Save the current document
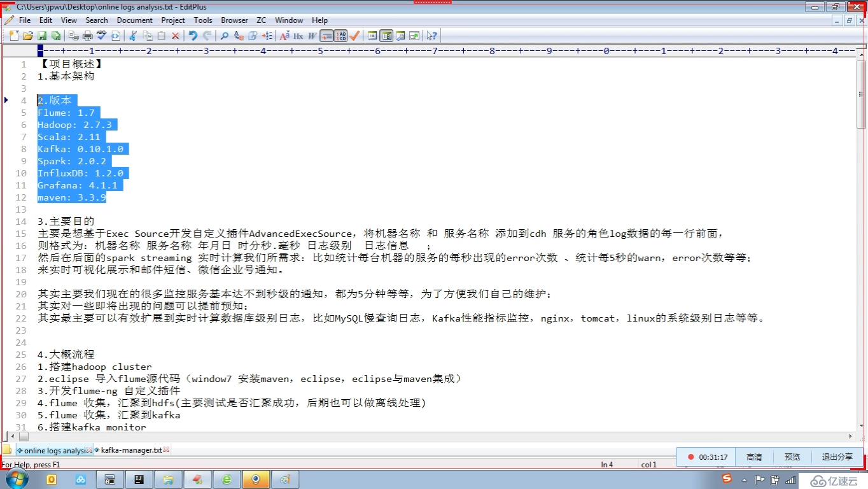Screen dimensions: 868x489 click(42, 36)
